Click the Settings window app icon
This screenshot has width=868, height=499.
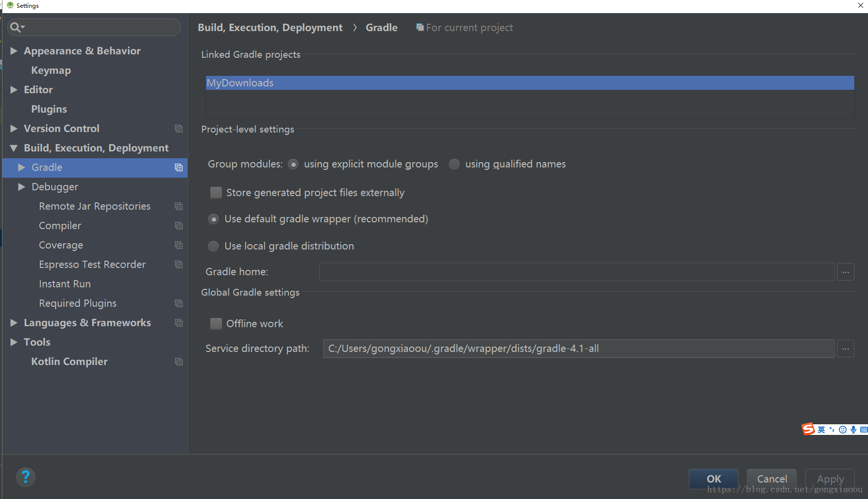coord(10,5)
